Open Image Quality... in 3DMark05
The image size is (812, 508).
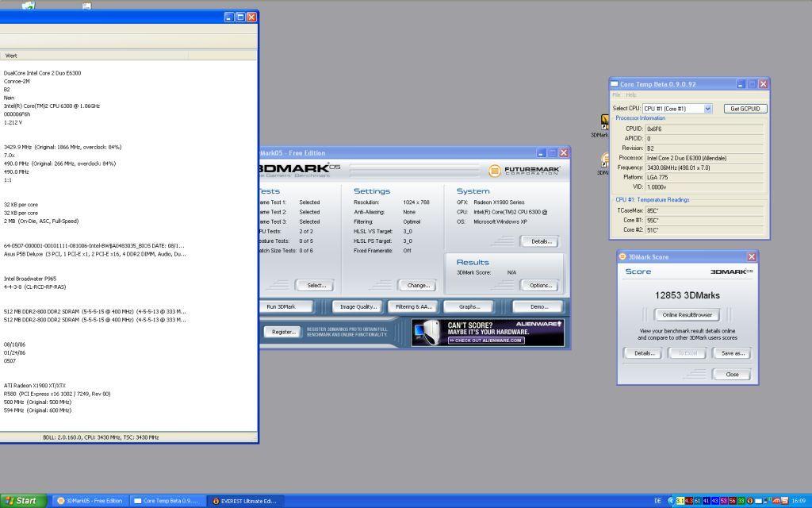358,307
